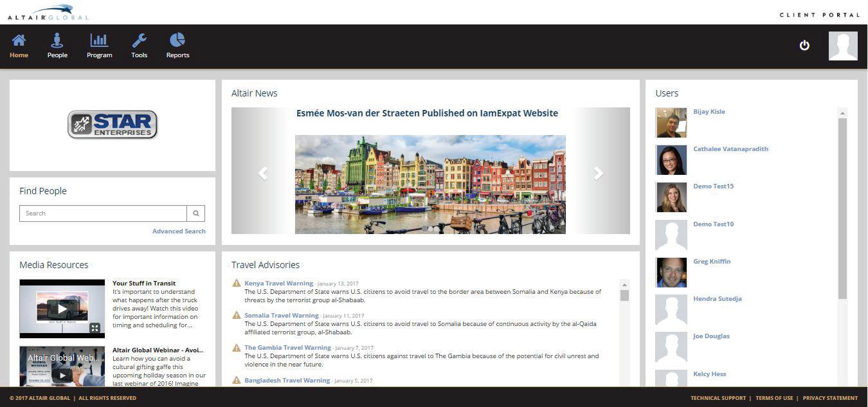Open Bijay Kisle user link
The height and width of the screenshot is (407, 868).
tap(709, 112)
